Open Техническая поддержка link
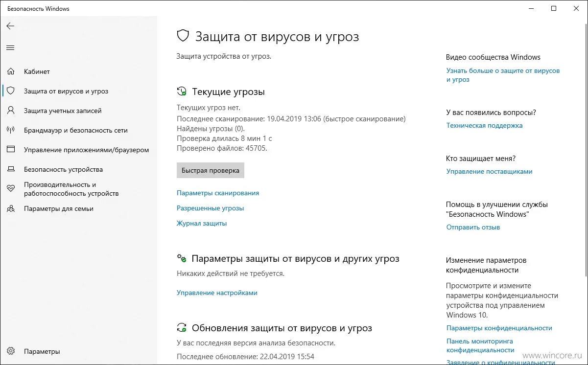 point(484,125)
